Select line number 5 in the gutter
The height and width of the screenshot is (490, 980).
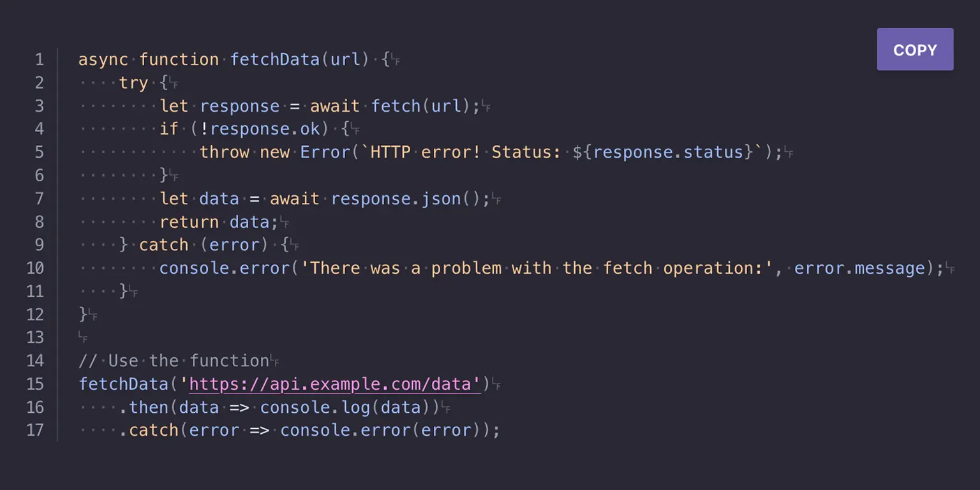[x=40, y=152]
